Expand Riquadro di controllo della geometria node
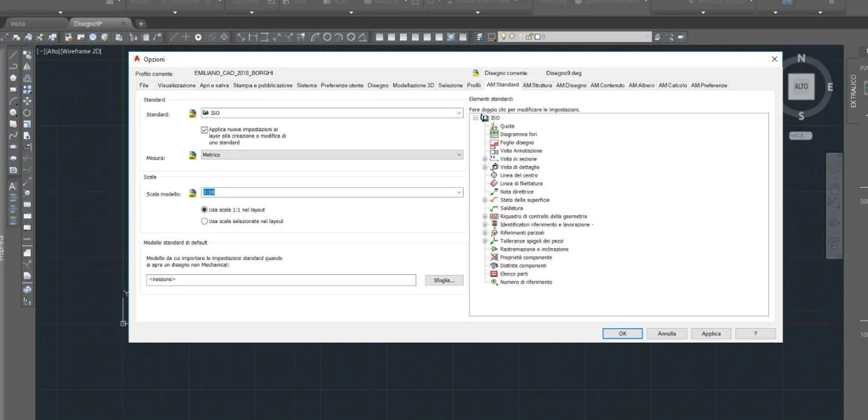 coord(485,217)
